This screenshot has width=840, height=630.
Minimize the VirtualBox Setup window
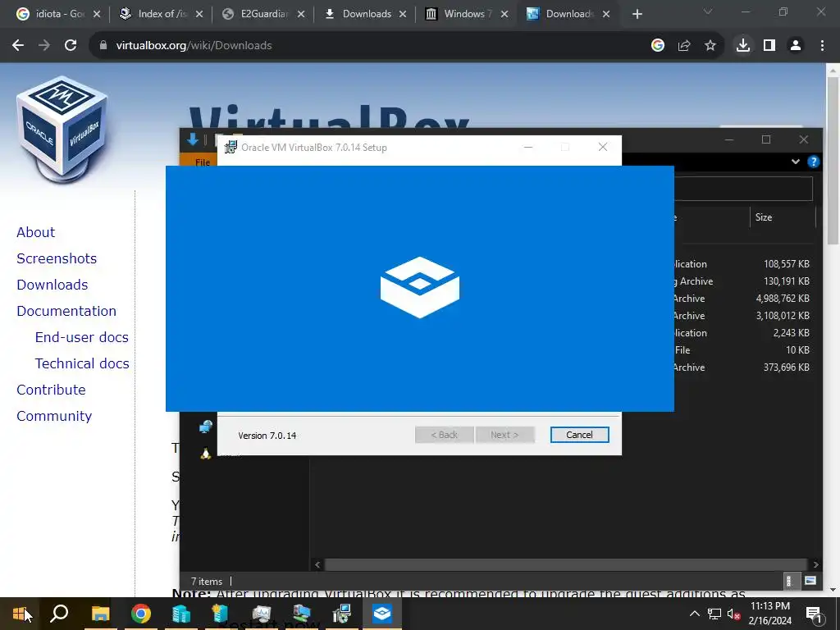click(528, 148)
